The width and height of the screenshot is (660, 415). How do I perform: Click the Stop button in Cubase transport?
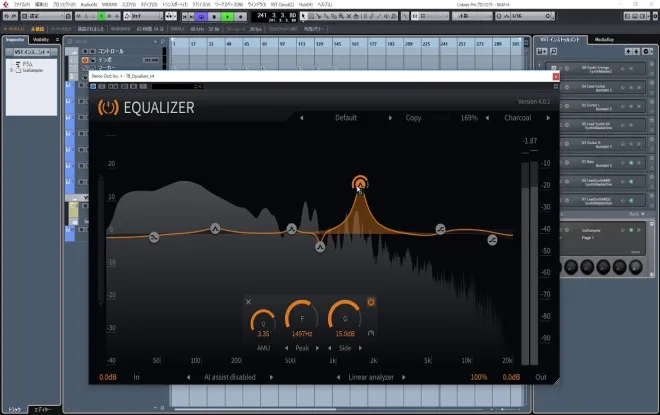214,16
